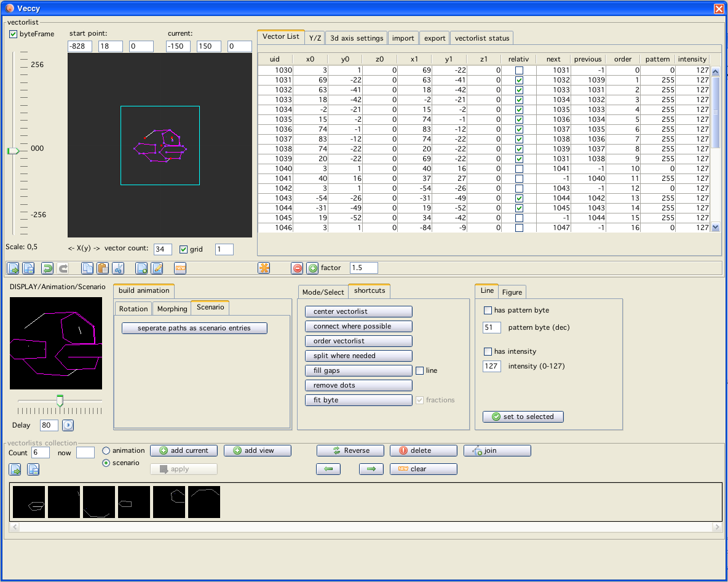Click the clipboard paste icon

coord(103,268)
